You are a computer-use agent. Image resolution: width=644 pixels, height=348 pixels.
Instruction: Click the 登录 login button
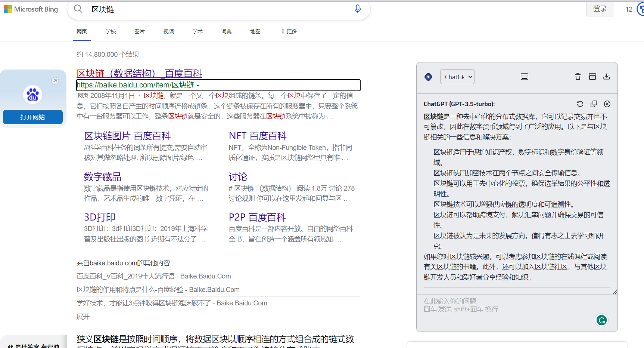pos(600,9)
